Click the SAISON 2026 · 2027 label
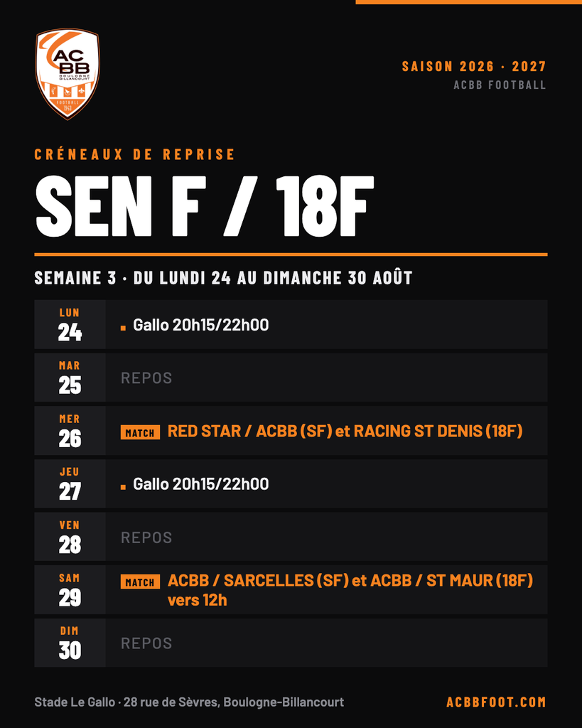This screenshot has width=582, height=728. coord(474,66)
